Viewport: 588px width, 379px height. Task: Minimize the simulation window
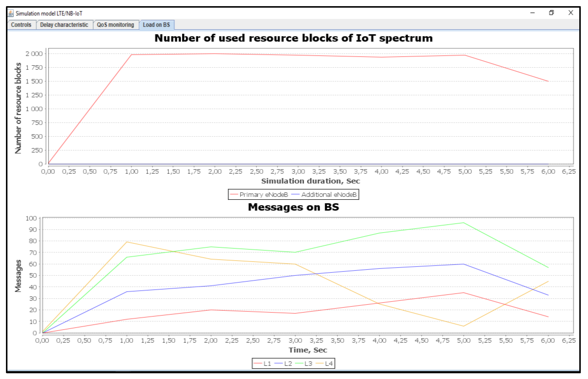pos(532,13)
